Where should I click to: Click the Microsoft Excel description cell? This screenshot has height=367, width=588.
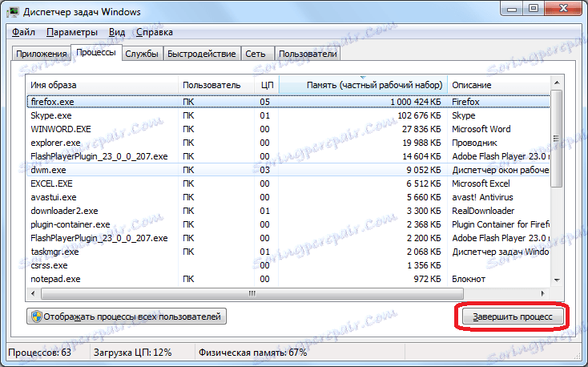click(481, 183)
